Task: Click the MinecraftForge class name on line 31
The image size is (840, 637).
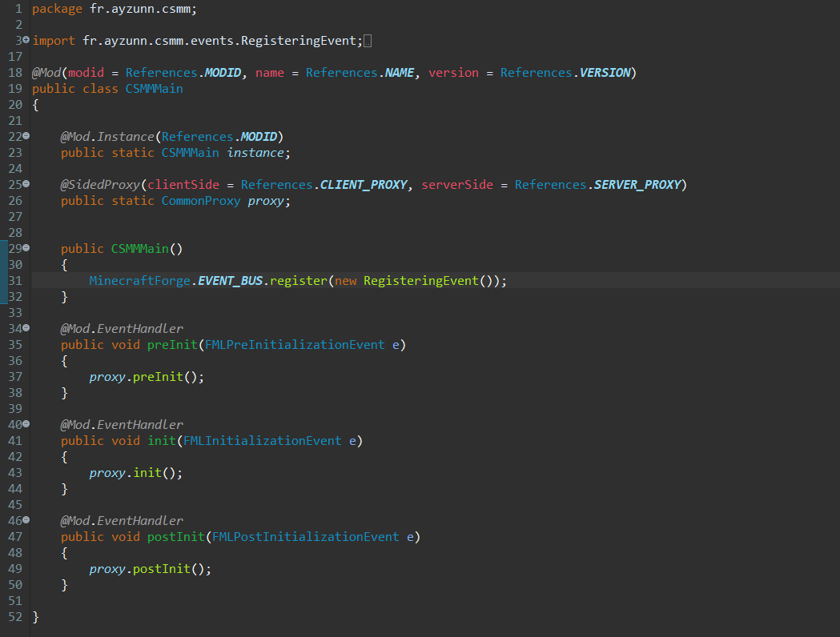Action: (139, 281)
